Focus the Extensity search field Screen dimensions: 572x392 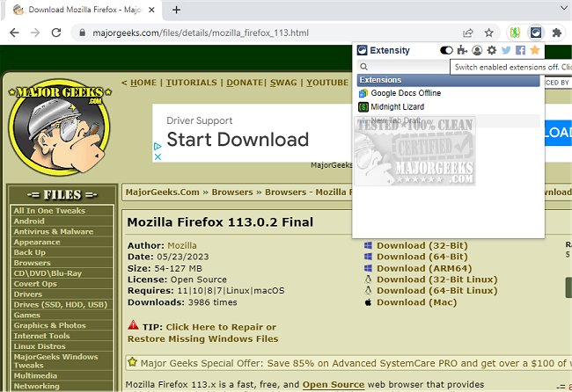[403, 67]
